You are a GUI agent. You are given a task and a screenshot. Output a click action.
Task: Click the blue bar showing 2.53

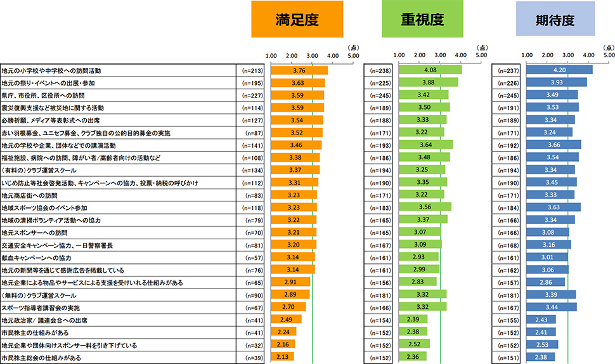[542, 345]
